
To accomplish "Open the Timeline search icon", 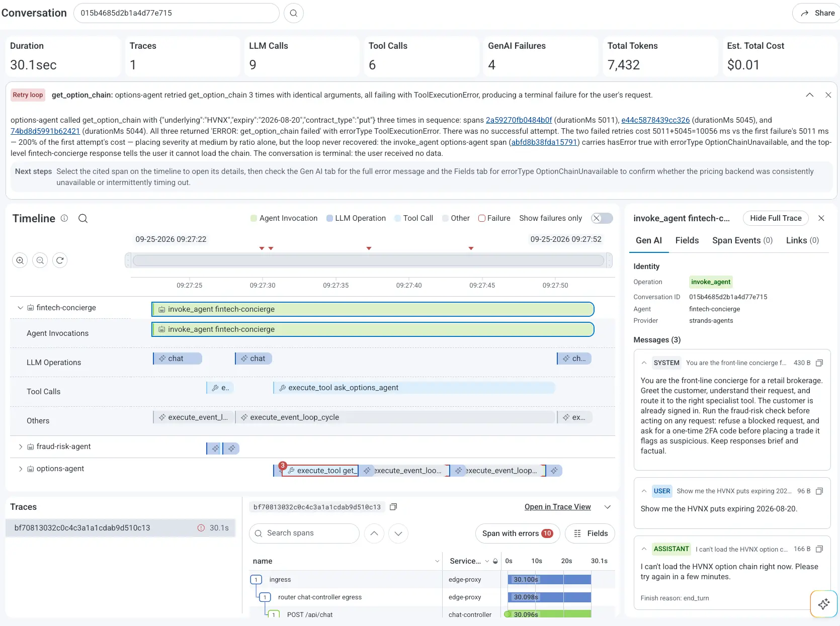I will click(x=83, y=218).
